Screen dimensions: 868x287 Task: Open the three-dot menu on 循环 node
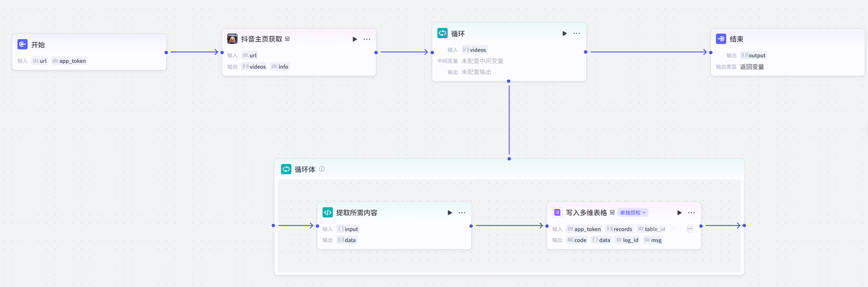[x=576, y=33]
